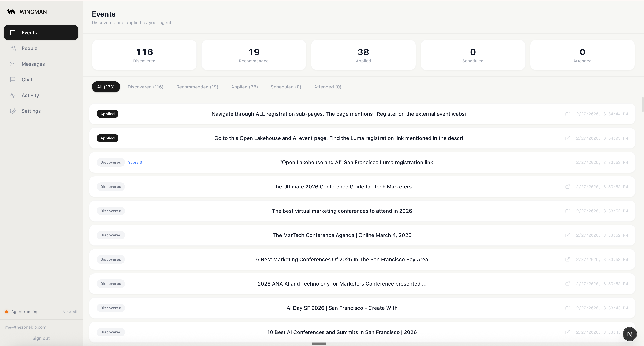Click the Sign out link
This screenshot has height=346, width=644.
tap(41, 338)
